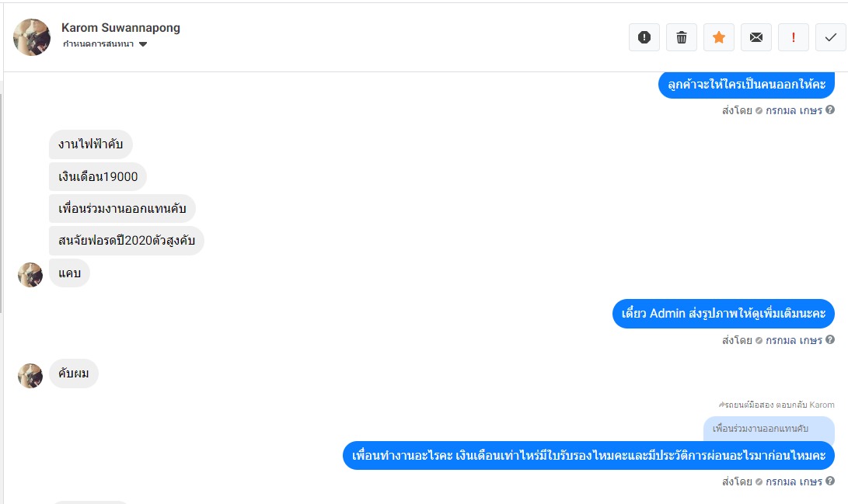Screen dimensions: 848x504
Task: Select the เงินเดือน19000 message bubble
Action: coord(98,177)
